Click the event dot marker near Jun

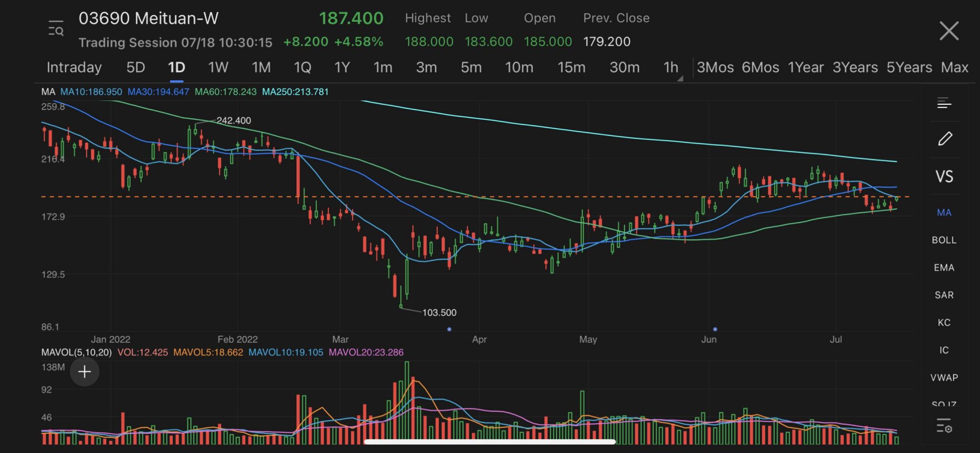tap(715, 329)
